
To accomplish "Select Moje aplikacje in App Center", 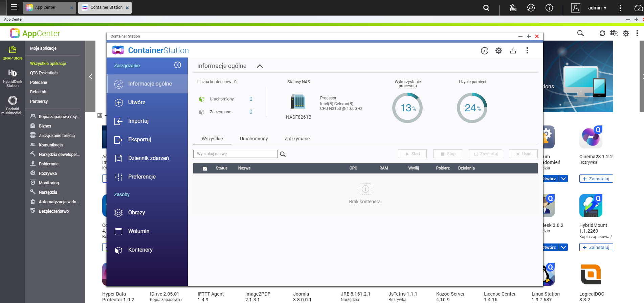I will (43, 48).
